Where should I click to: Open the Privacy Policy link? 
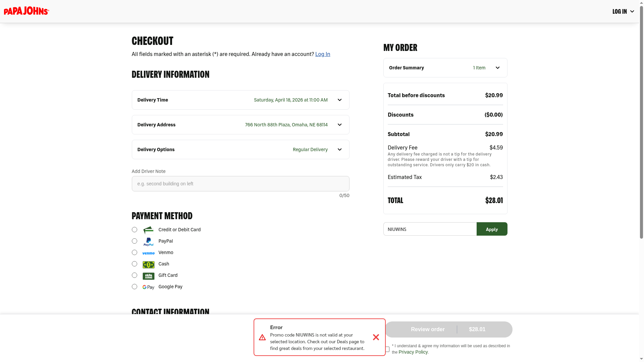click(x=413, y=352)
